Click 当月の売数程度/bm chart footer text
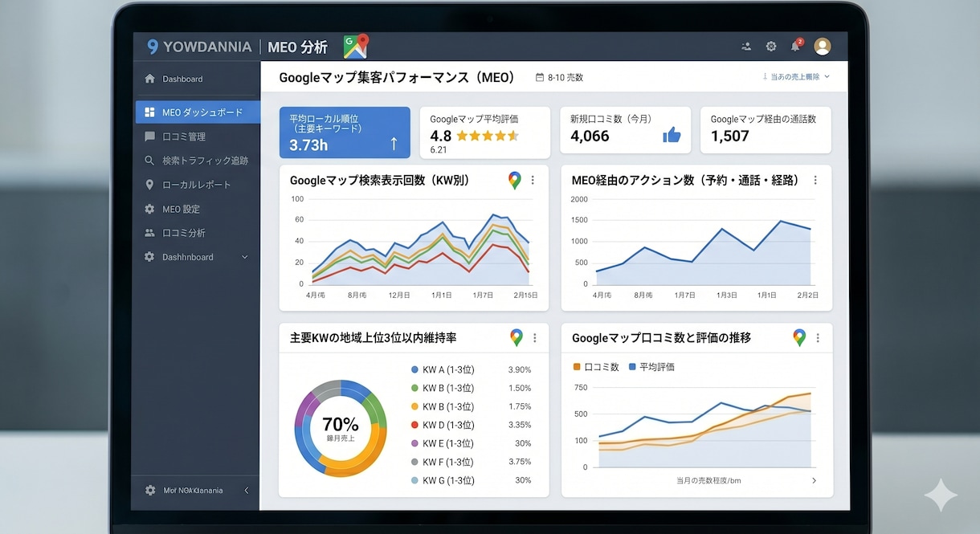The width and height of the screenshot is (980, 534). [x=708, y=480]
